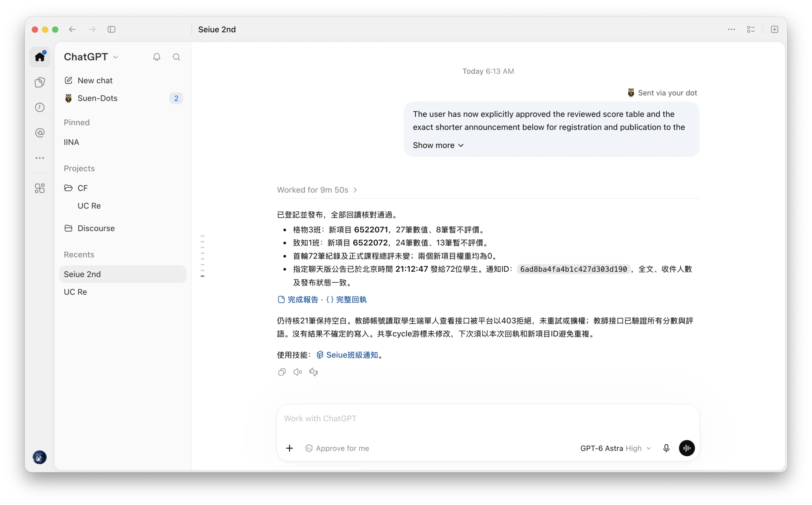Screen dimensions: 812x505
Task: Go forward with the right arrow
Action: (x=92, y=29)
